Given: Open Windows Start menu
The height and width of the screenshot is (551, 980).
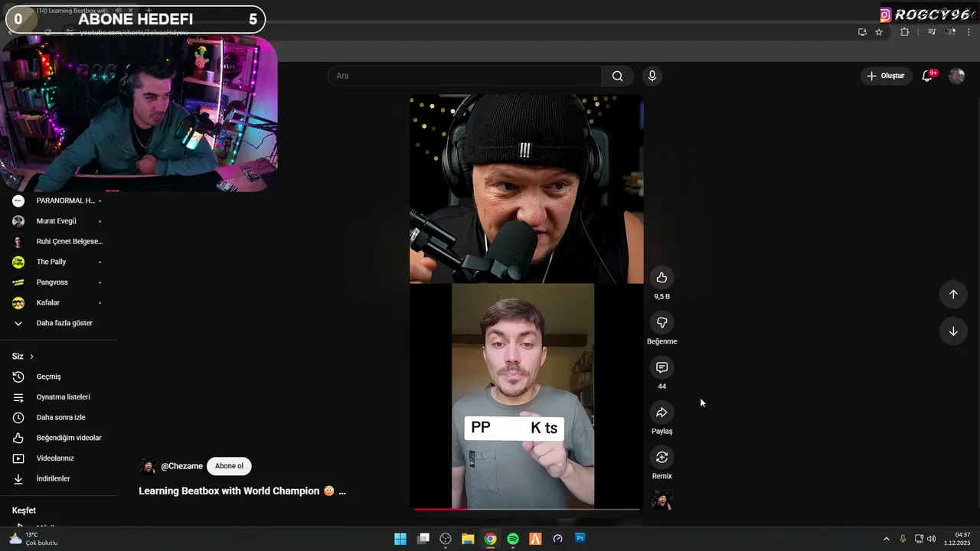Looking at the screenshot, I should tap(400, 539).
